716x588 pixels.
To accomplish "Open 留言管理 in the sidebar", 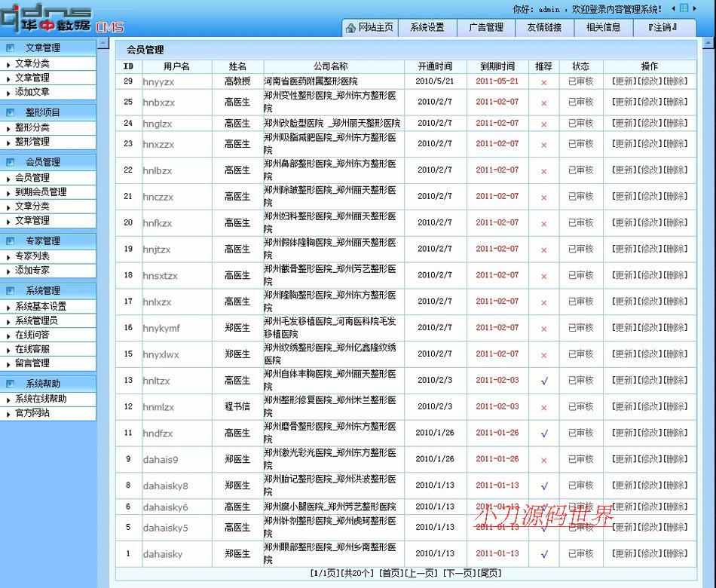I will pyautogui.click(x=32, y=363).
